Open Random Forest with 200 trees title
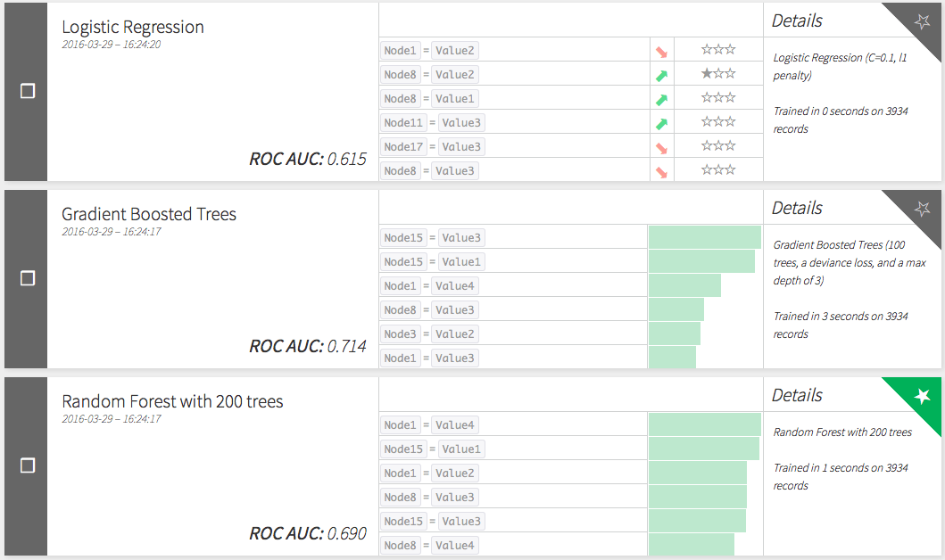The height and width of the screenshot is (560, 945). [172, 401]
